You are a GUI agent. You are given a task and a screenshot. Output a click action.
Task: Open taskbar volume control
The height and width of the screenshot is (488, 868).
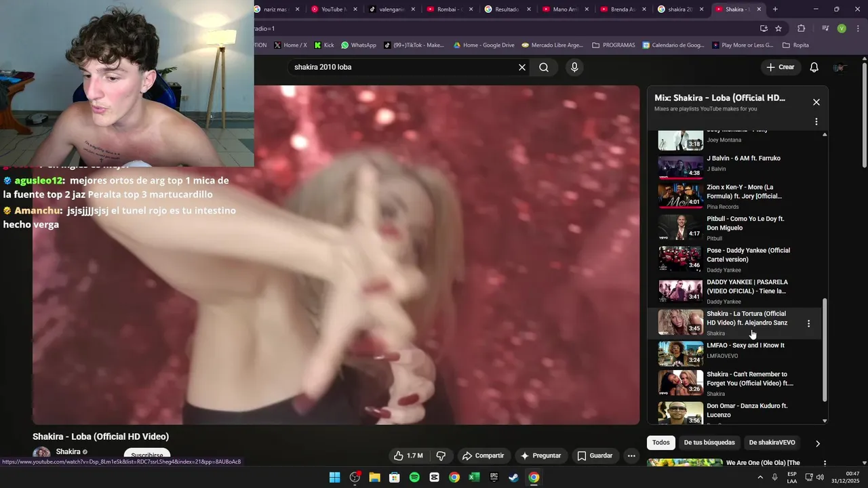[820, 477]
